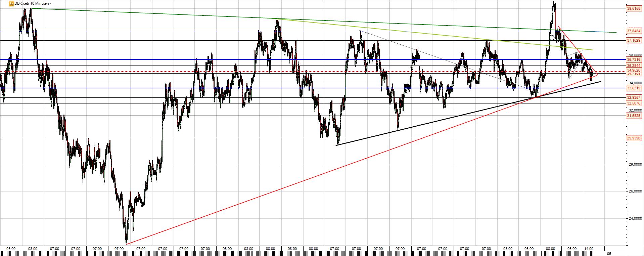Click the 35,7316 price level label
The image size is (644, 256).
point(634,59)
